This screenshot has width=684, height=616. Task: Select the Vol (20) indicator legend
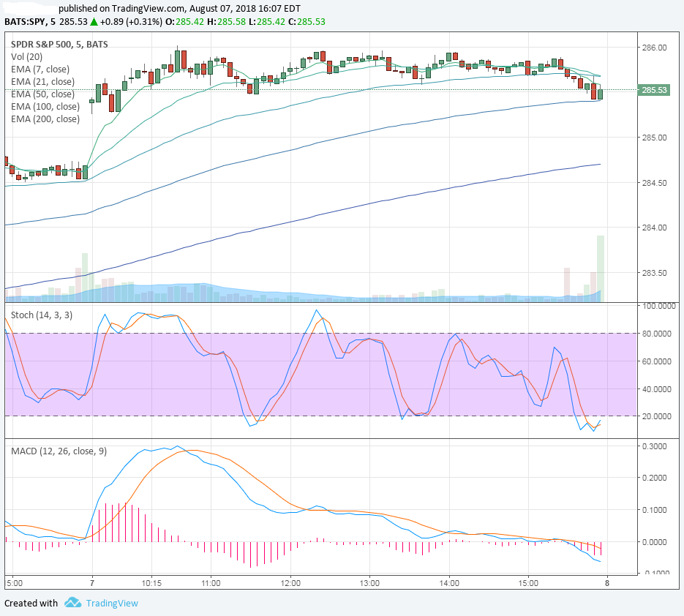[x=26, y=57]
